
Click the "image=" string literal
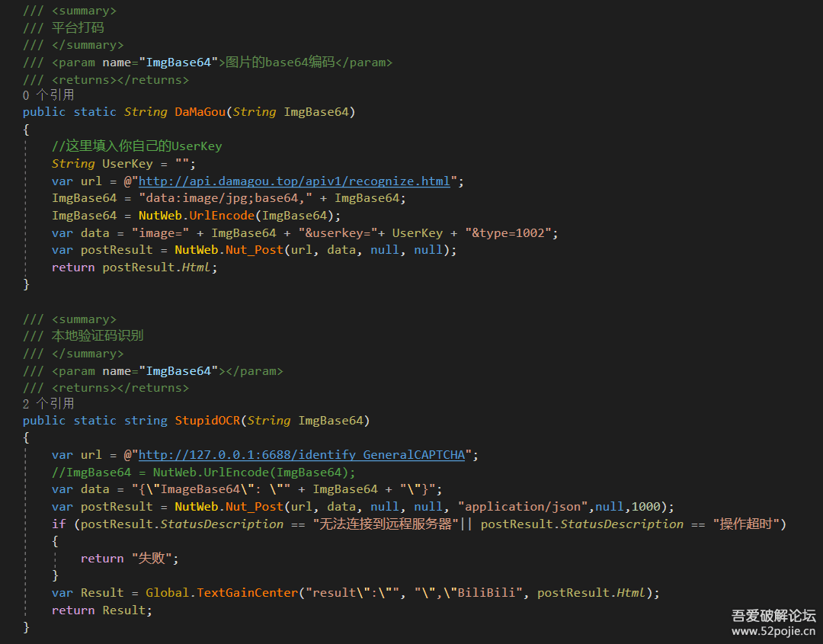[x=160, y=233]
